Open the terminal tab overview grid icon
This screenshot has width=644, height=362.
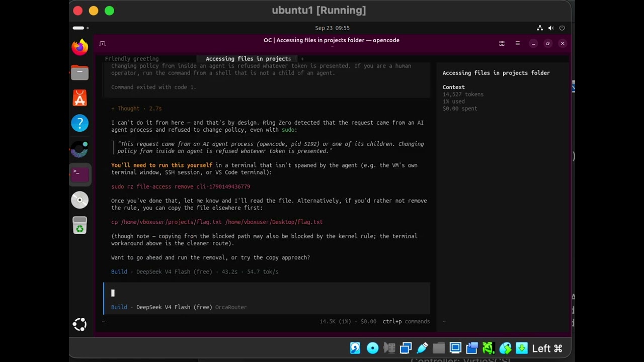(x=502, y=44)
